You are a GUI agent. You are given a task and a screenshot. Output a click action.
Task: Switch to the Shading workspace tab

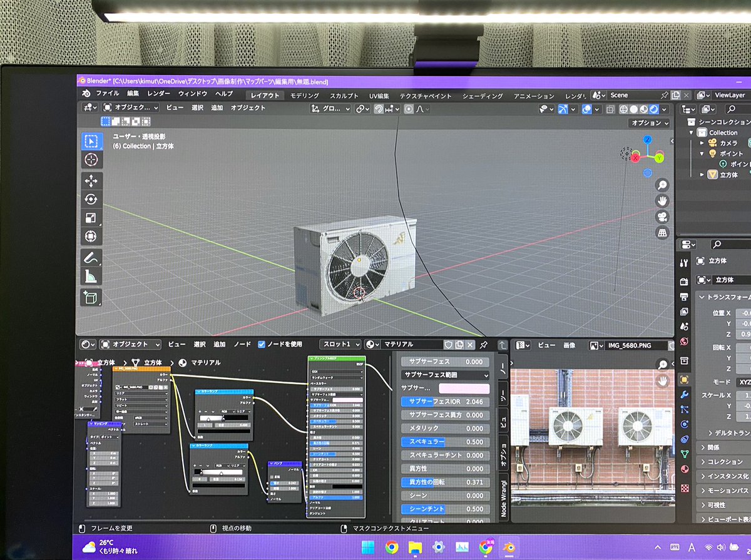pyautogui.click(x=483, y=96)
